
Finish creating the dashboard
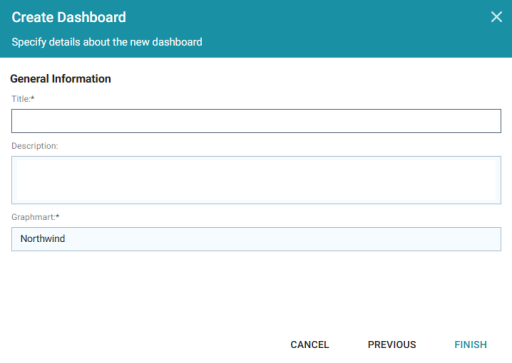click(x=470, y=345)
